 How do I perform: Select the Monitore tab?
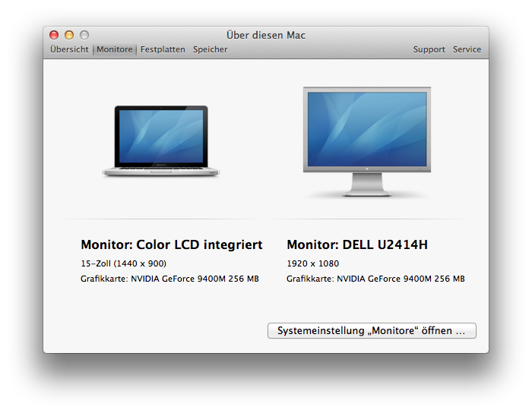click(x=115, y=49)
